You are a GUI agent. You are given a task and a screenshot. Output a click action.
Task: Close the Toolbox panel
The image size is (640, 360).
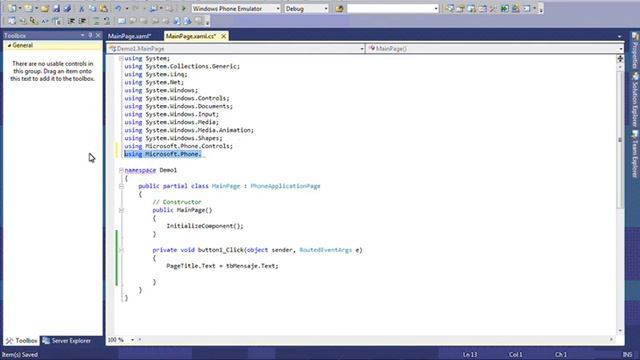98,36
